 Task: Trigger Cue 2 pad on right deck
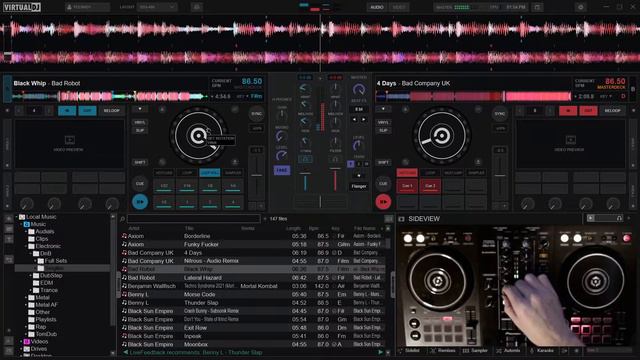coord(430,186)
